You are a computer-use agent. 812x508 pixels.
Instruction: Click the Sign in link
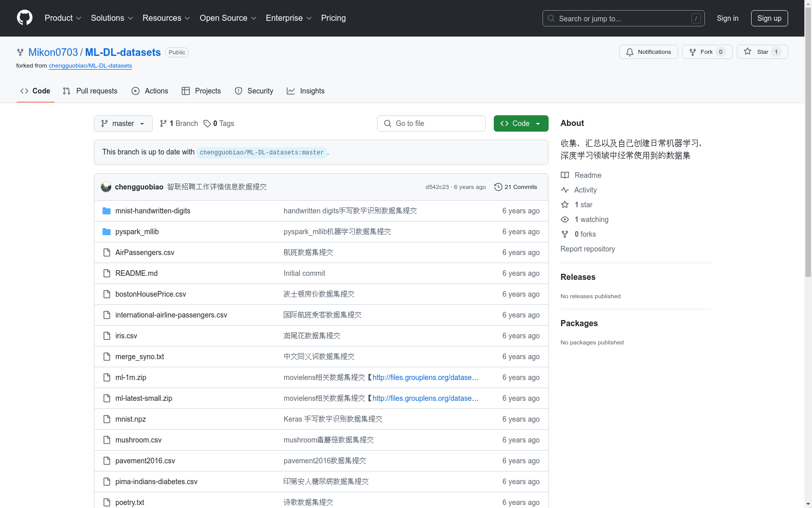pyautogui.click(x=728, y=18)
